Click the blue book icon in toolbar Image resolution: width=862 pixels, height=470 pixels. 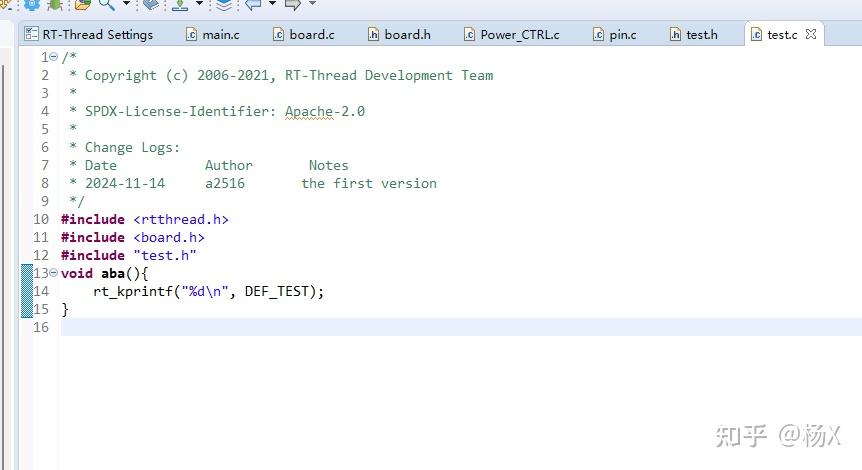tap(150, 4)
